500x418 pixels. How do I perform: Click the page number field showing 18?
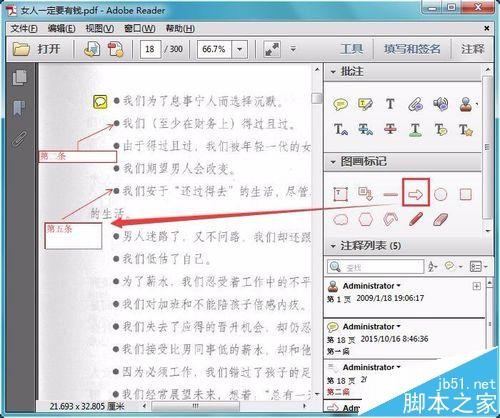pos(150,49)
